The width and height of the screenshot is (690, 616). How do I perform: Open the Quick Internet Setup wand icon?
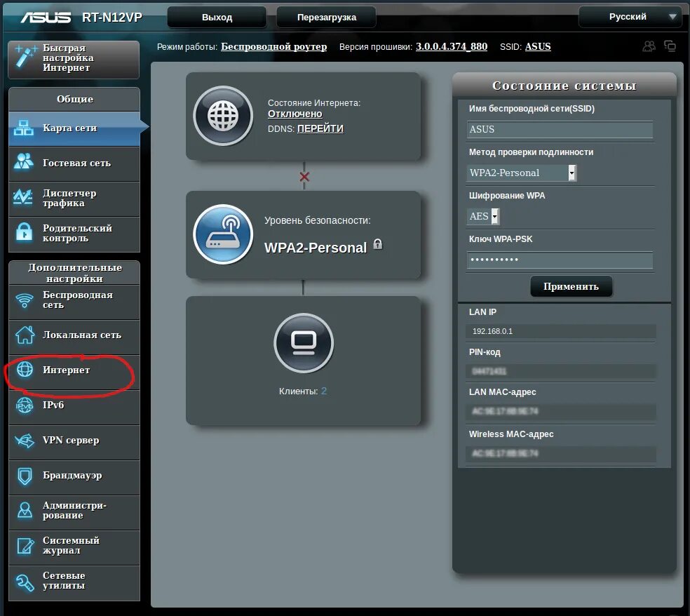pos(25,57)
